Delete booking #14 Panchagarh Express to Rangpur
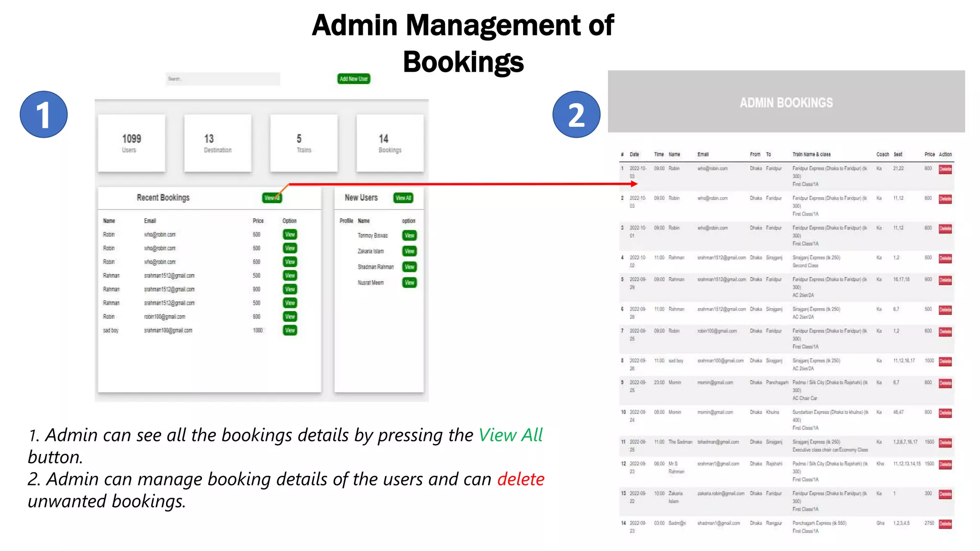 [945, 524]
